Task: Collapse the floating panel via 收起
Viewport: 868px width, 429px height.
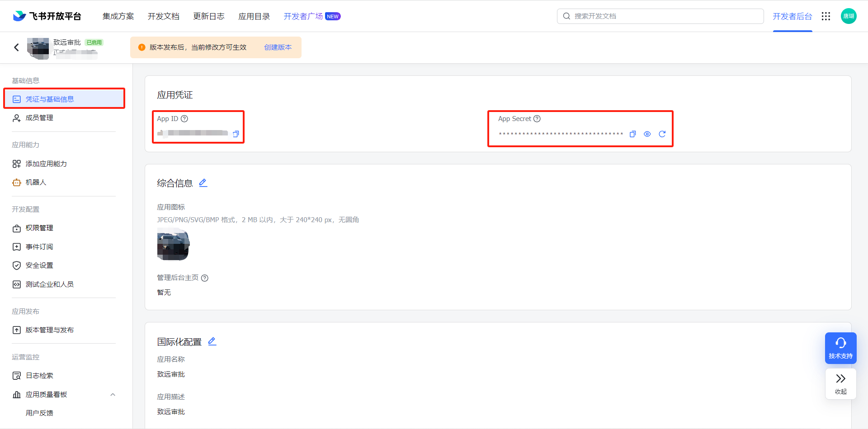Action: point(841,384)
